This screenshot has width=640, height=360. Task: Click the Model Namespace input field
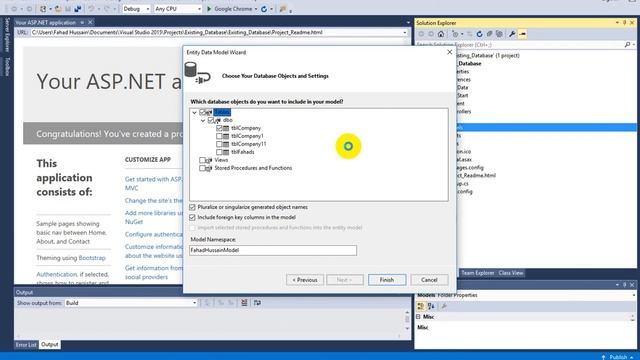click(273, 250)
